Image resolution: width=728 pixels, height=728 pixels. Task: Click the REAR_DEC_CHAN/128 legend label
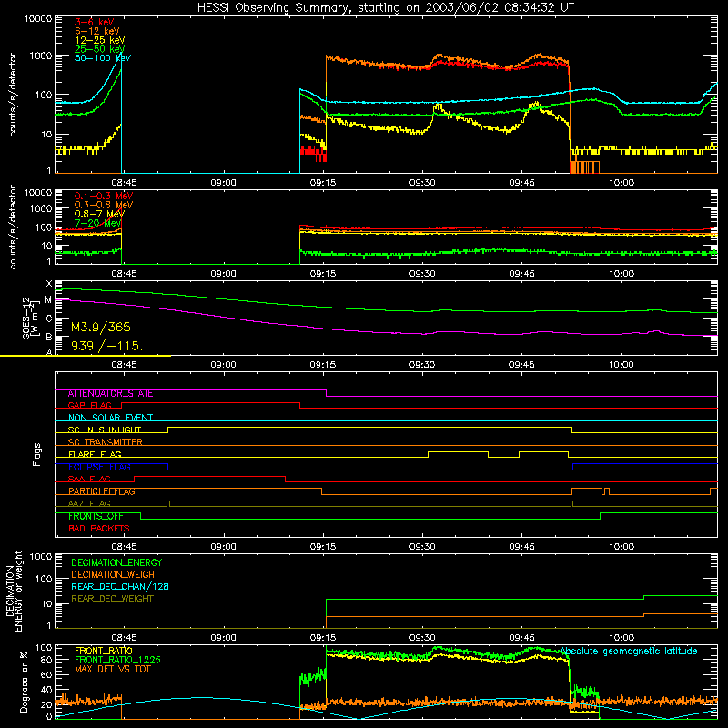coord(120,587)
